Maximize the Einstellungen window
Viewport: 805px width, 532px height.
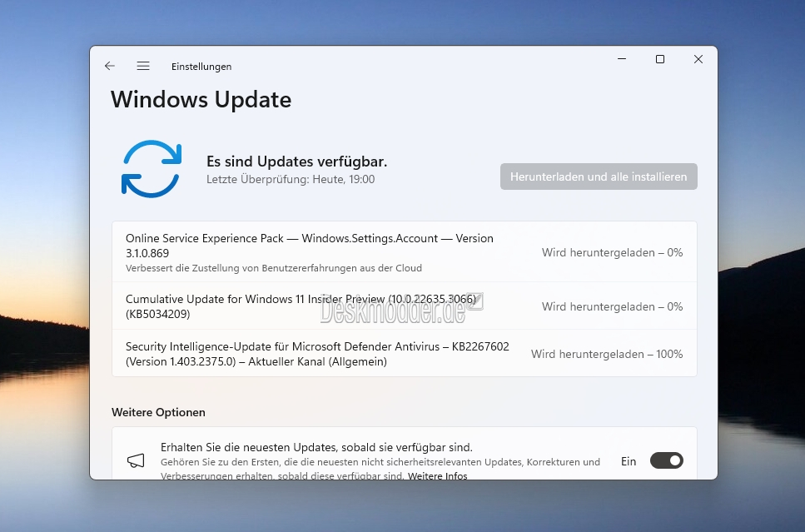pyautogui.click(x=660, y=59)
